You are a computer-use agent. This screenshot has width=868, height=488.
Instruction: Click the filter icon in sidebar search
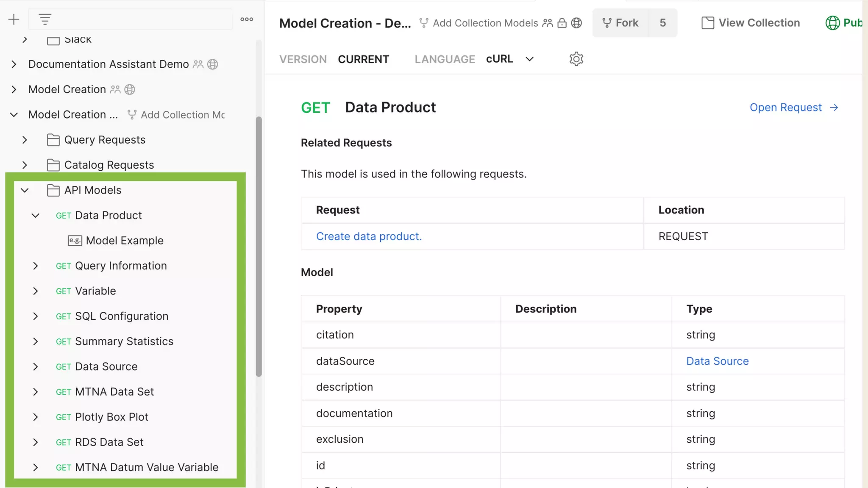click(x=45, y=19)
